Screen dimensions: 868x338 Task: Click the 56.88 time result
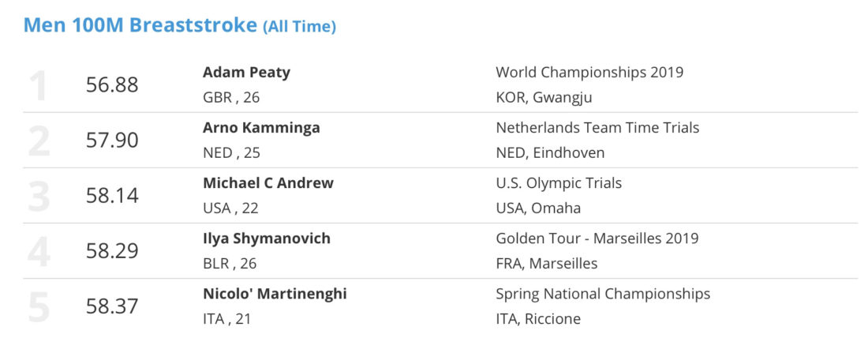(112, 85)
